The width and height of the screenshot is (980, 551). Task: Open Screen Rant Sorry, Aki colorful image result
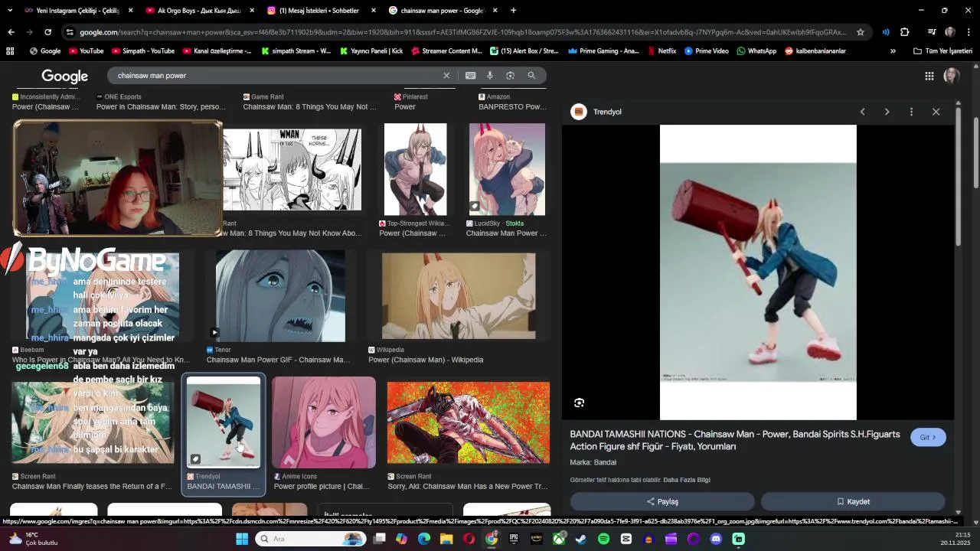pos(468,422)
